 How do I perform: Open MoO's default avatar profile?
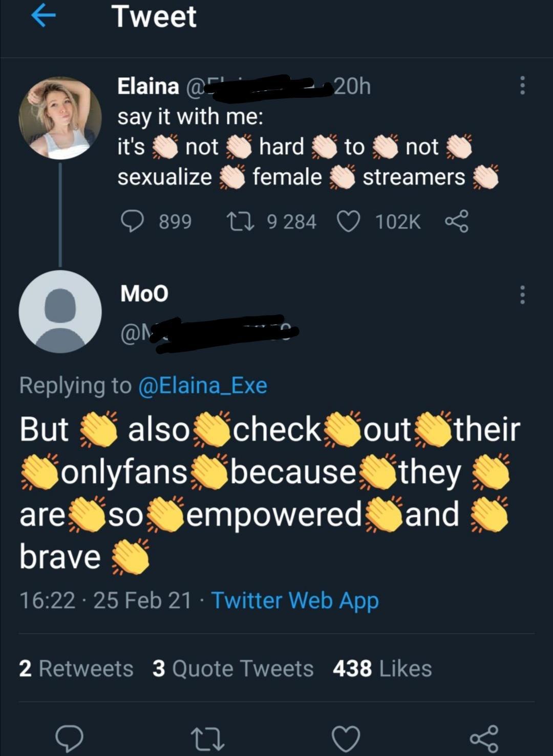click(60, 311)
